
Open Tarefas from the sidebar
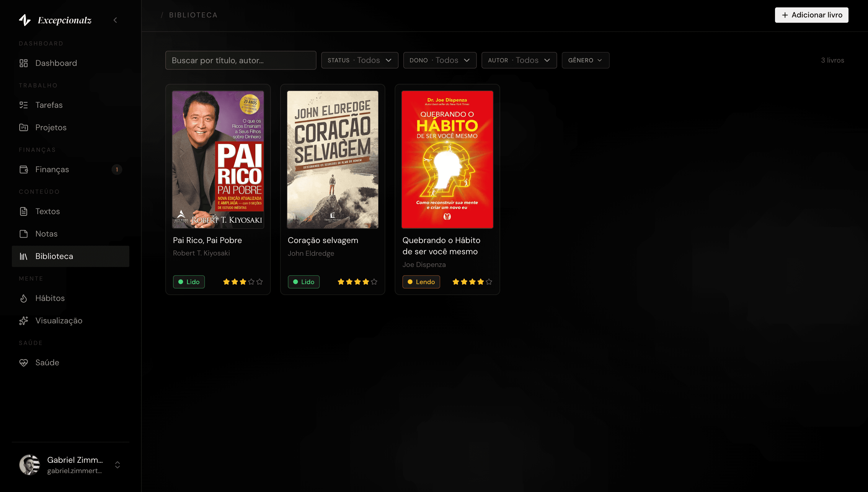[71, 105]
